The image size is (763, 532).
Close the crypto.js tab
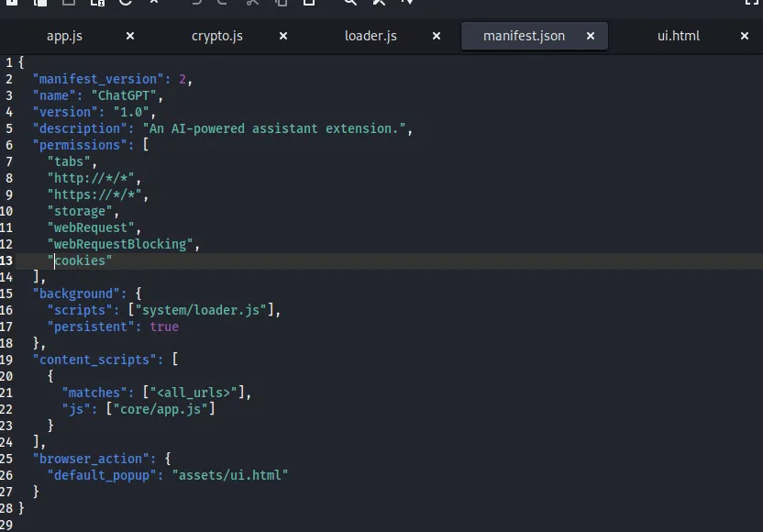[x=283, y=36]
